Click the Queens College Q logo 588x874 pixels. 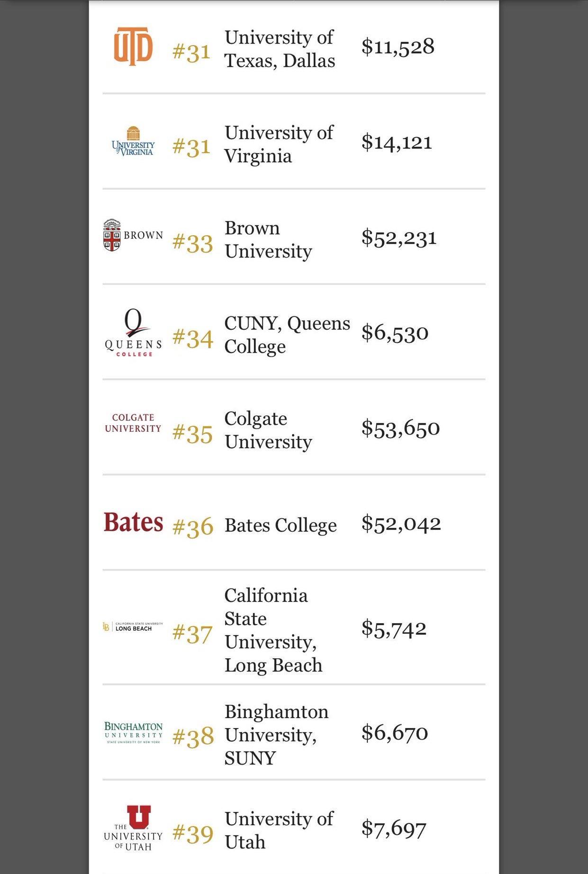click(133, 332)
